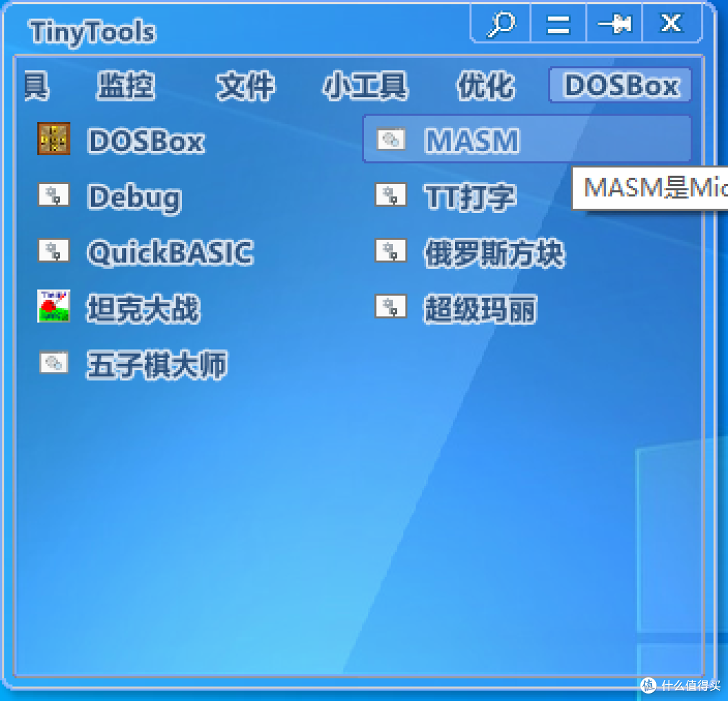This screenshot has height=701, width=728.
Task: Open the QuickBASIC entry label
Action: point(171,253)
